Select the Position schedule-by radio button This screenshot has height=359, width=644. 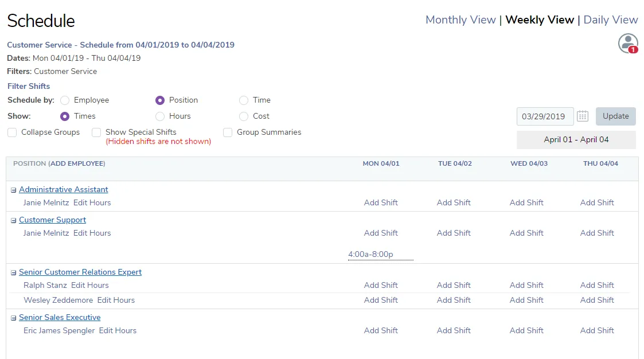pos(160,100)
